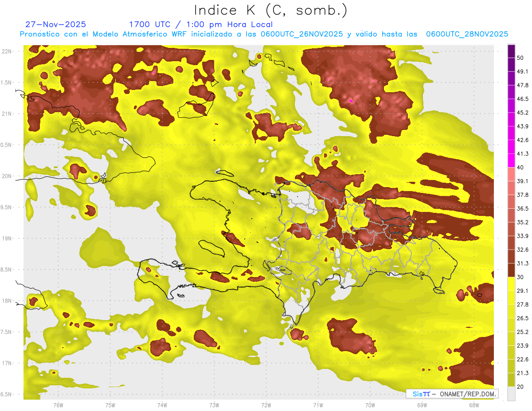Click the "73W" longitude axis label
The height and width of the screenshot is (411, 532).
[214, 405]
